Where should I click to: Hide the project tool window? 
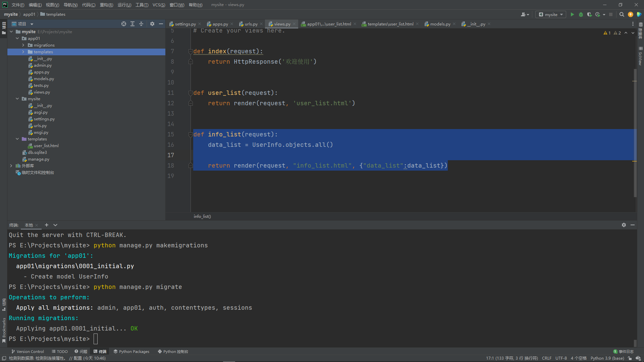click(161, 24)
